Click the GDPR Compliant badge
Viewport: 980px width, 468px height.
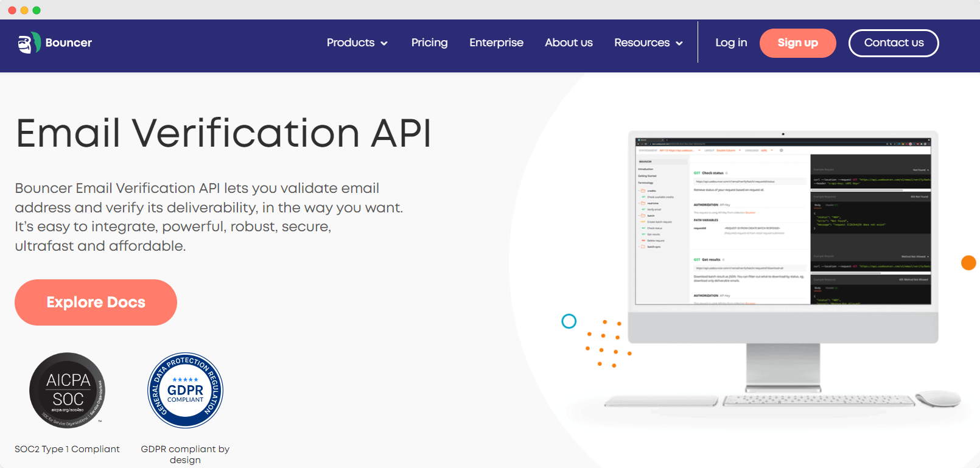coord(185,390)
